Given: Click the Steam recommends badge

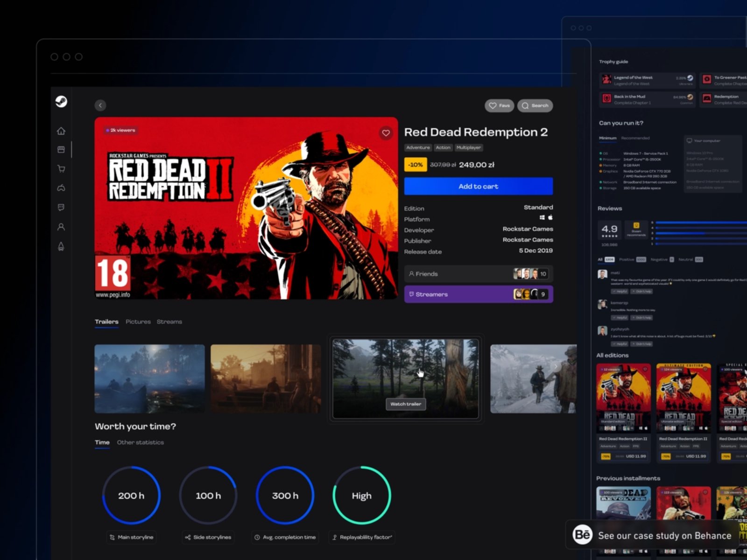Looking at the screenshot, I should pos(636,230).
